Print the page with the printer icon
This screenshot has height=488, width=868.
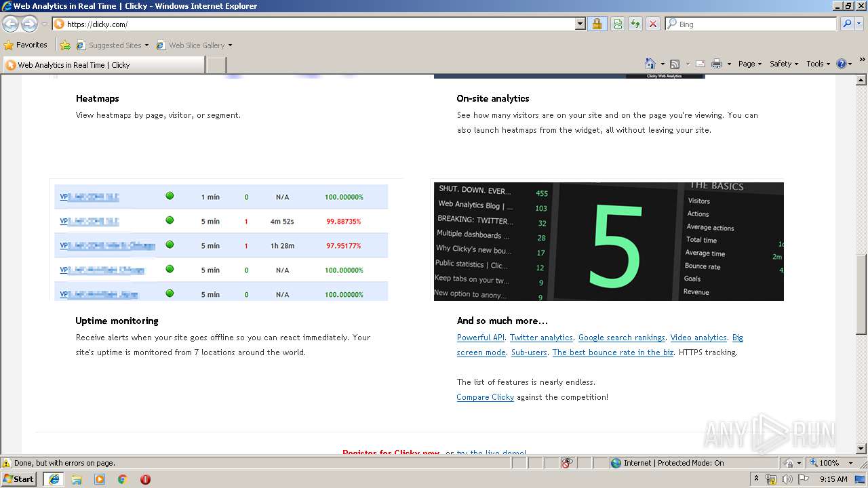(717, 64)
